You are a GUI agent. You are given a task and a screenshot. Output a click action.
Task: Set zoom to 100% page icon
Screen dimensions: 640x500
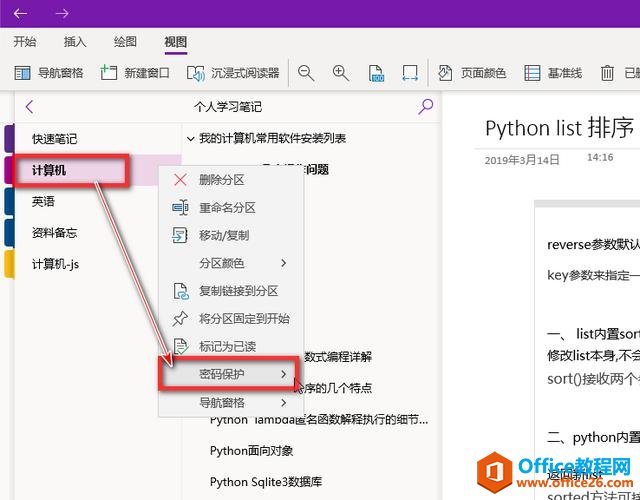[x=376, y=73]
